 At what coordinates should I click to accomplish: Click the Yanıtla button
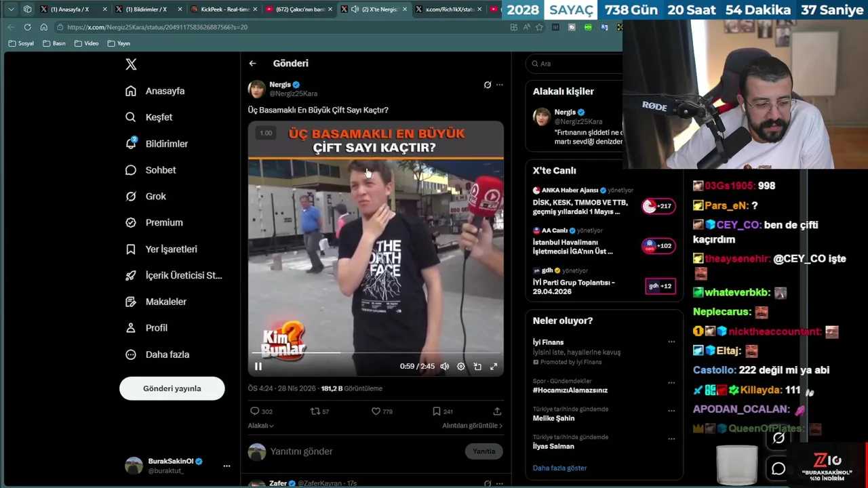484,451
